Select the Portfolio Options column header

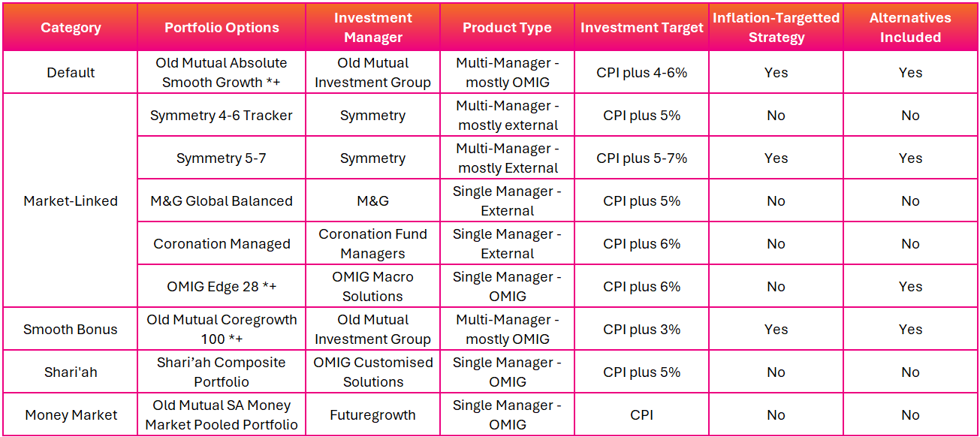pos(222,28)
